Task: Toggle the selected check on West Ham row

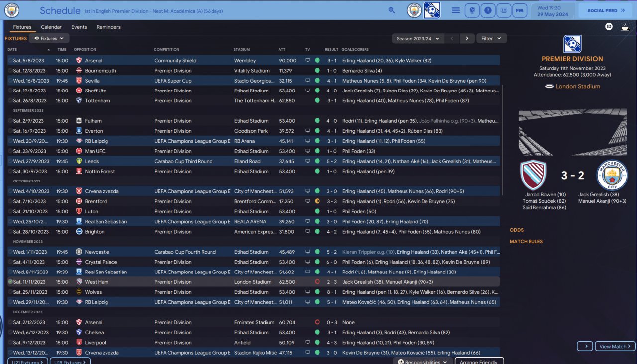Action: click(x=10, y=282)
